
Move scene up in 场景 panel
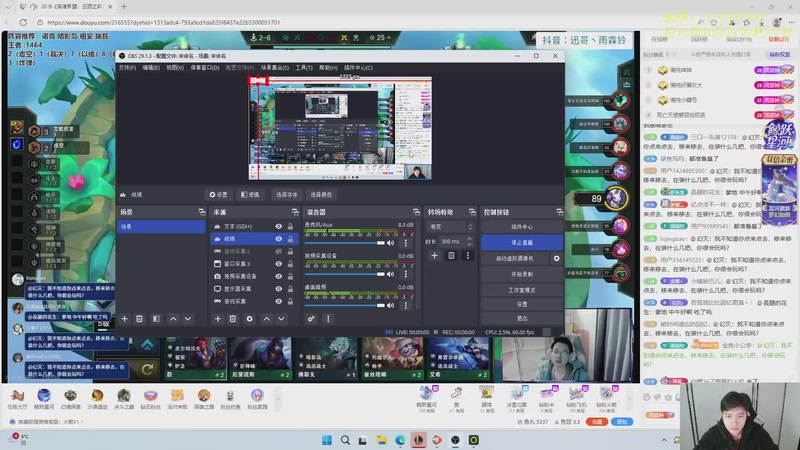click(173, 319)
